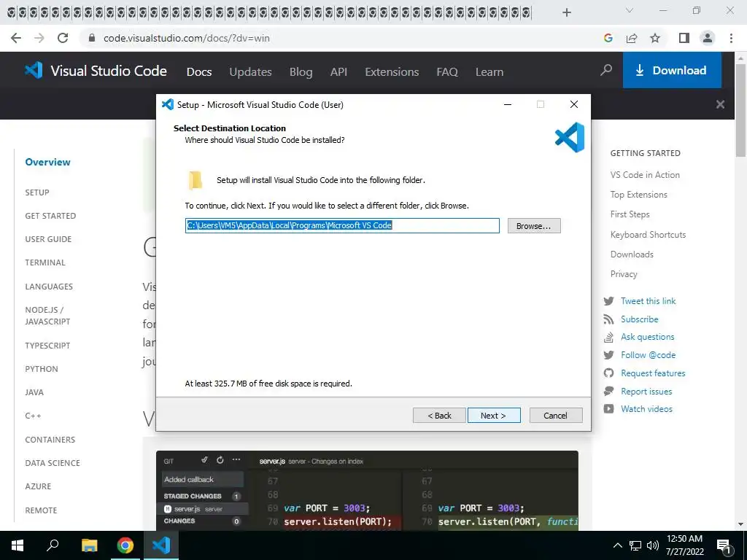This screenshot has width=747, height=560.
Task: Click the comment icon beside Report issues
Action: pyautogui.click(x=608, y=391)
